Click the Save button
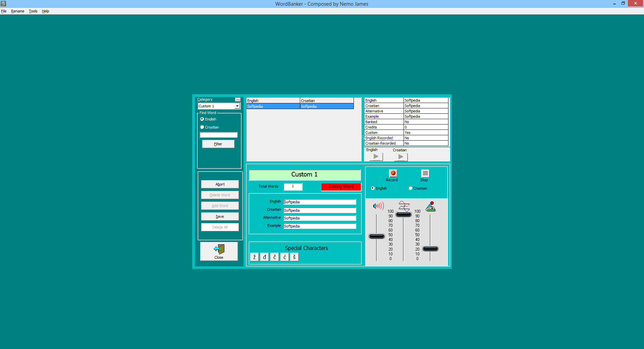 (220, 216)
